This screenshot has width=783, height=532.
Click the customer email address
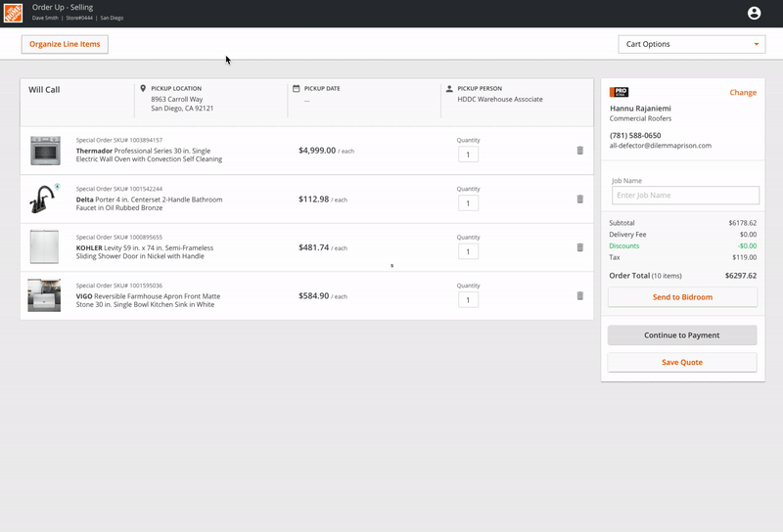pos(660,146)
